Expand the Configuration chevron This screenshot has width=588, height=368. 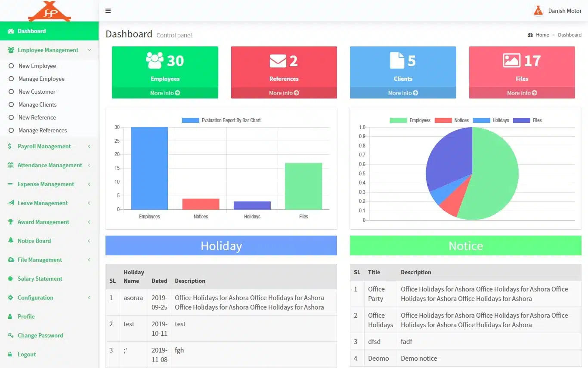[89, 297]
